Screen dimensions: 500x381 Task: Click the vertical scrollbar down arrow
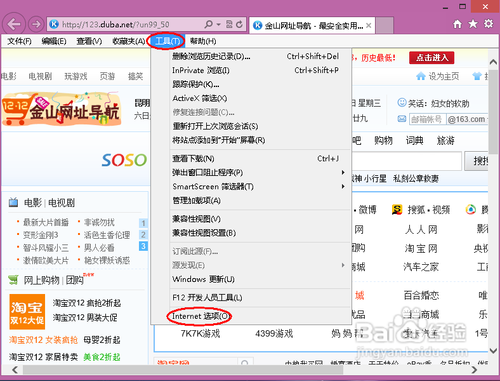pyautogui.click(x=493, y=351)
